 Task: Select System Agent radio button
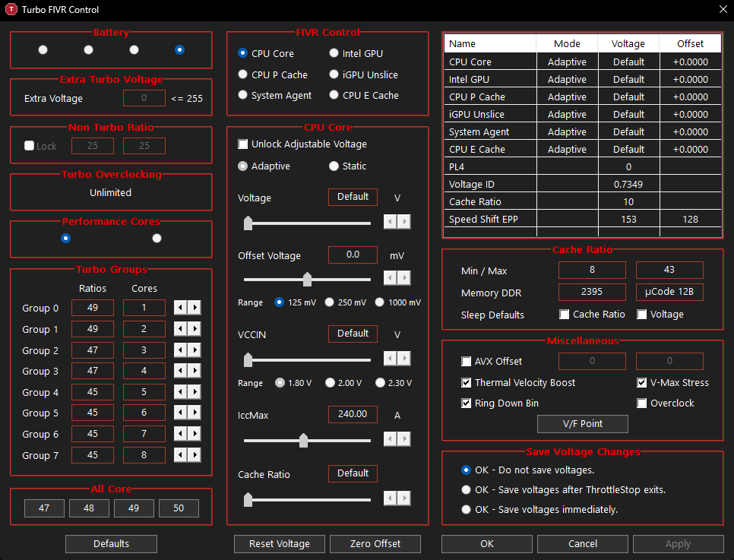tap(242, 94)
